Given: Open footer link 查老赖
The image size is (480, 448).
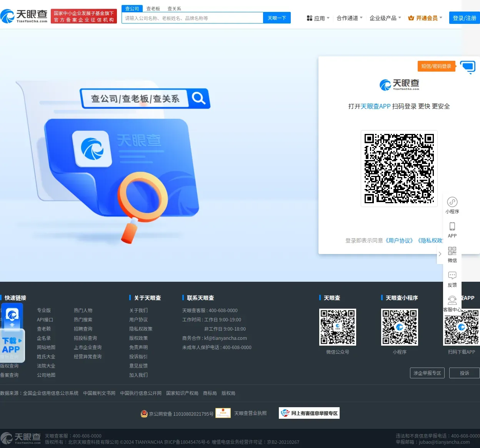Looking at the screenshot, I should point(44,329).
